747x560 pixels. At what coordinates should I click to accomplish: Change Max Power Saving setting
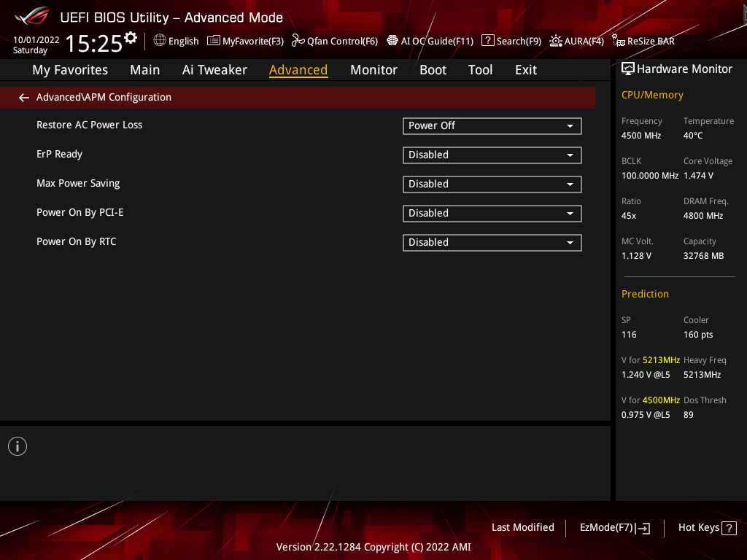click(x=492, y=184)
